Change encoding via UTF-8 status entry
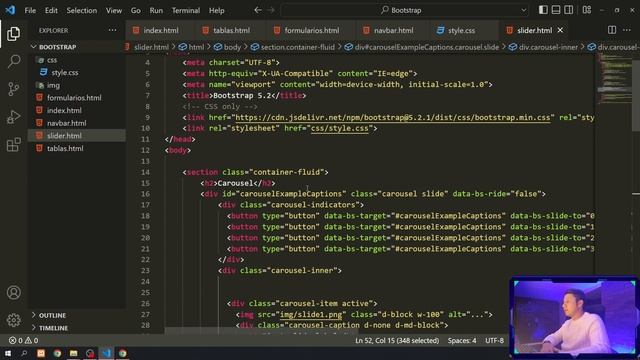 coord(494,340)
